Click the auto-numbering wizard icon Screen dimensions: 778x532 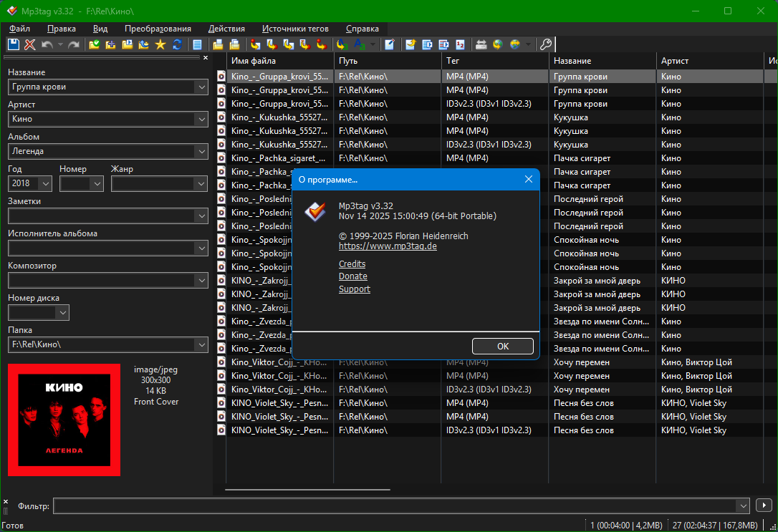click(459, 44)
